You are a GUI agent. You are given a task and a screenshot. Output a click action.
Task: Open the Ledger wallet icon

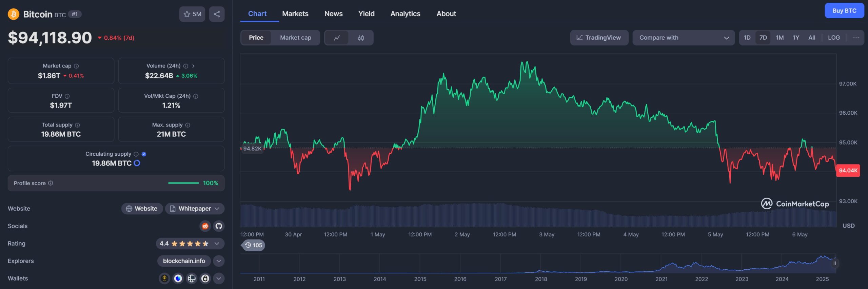click(x=192, y=278)
